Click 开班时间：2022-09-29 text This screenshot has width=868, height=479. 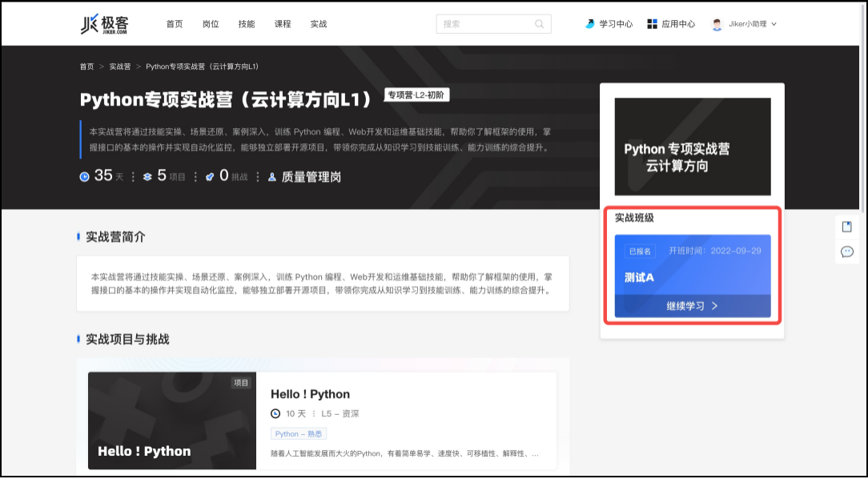pyautogui.click(x=715, y=251)
